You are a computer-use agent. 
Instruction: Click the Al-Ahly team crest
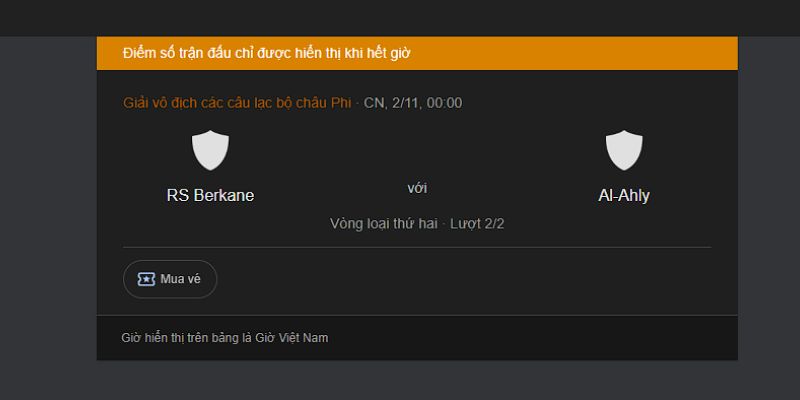pyautogui.click(x=624, y=150)
